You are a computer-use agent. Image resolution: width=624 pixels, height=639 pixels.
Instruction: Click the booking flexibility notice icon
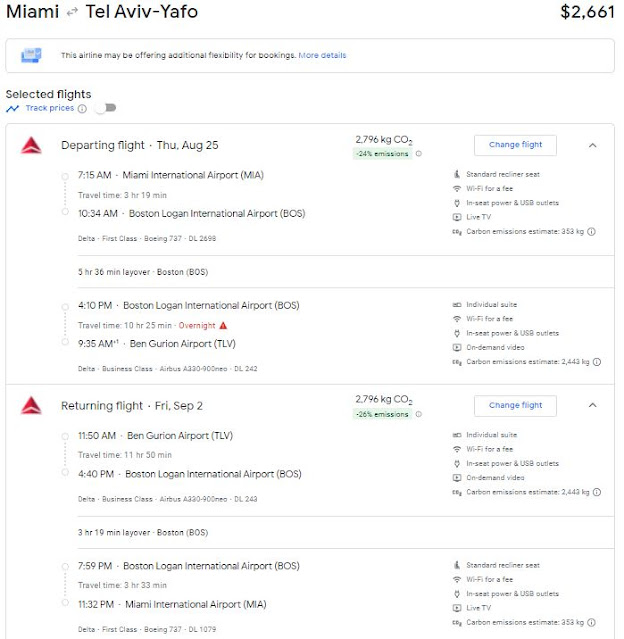tap(31, 55)
